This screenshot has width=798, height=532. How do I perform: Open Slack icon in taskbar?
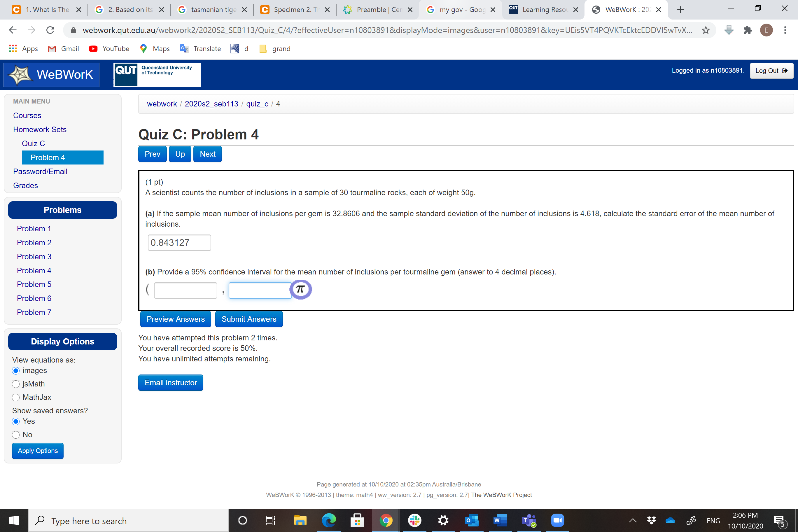point(415,520)
